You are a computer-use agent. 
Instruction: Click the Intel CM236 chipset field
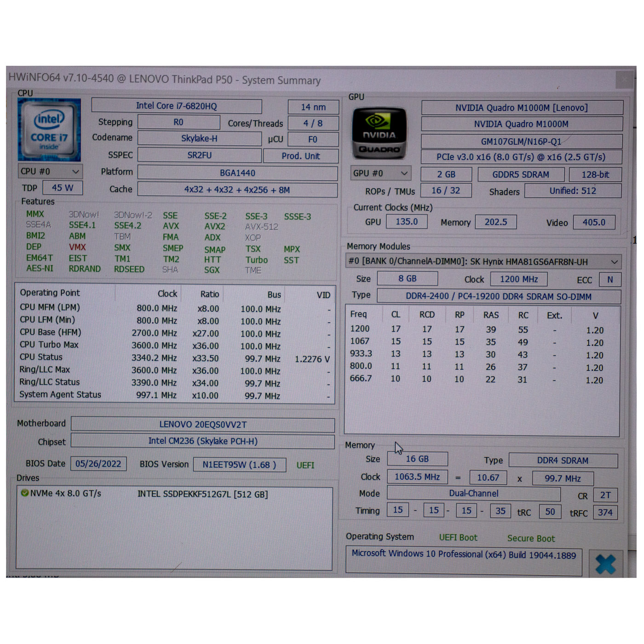point(203,441)
